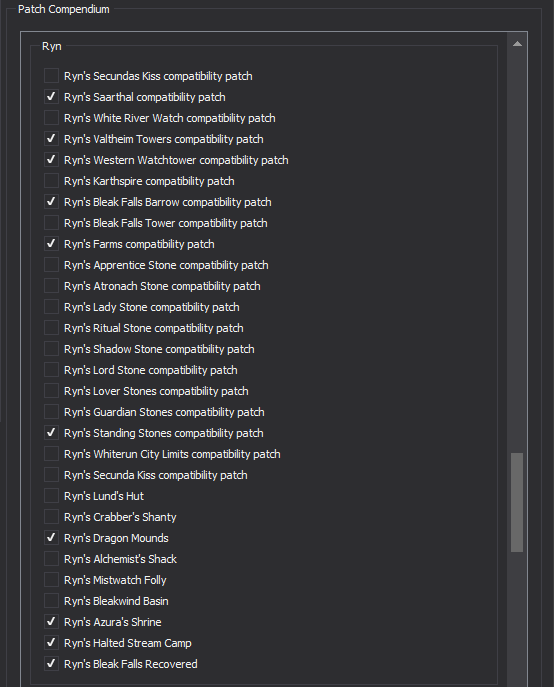Uncheck Ryn's Western Watchtower compatibility patch
This screenshot has width=554, height=687.
(51, 160)
